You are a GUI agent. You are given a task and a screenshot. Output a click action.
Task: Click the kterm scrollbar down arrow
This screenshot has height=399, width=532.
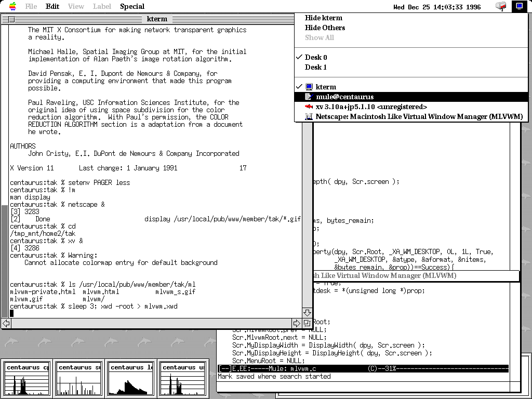[x=307, y=313]
